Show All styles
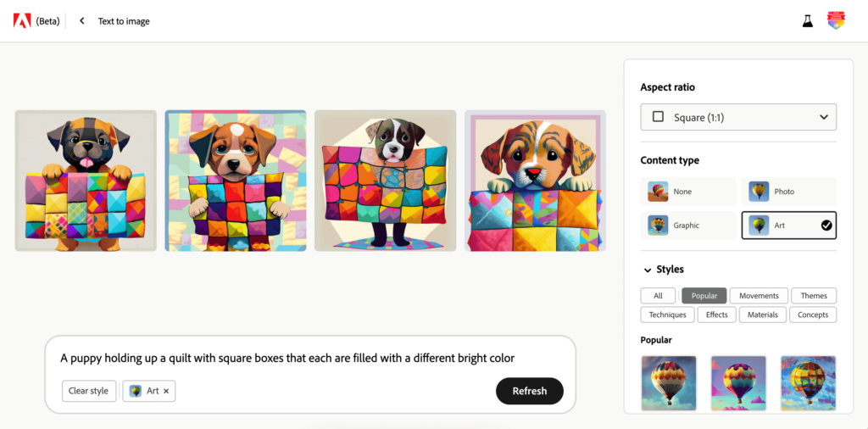Screen dimensions: 868x429 coord(658,296)
